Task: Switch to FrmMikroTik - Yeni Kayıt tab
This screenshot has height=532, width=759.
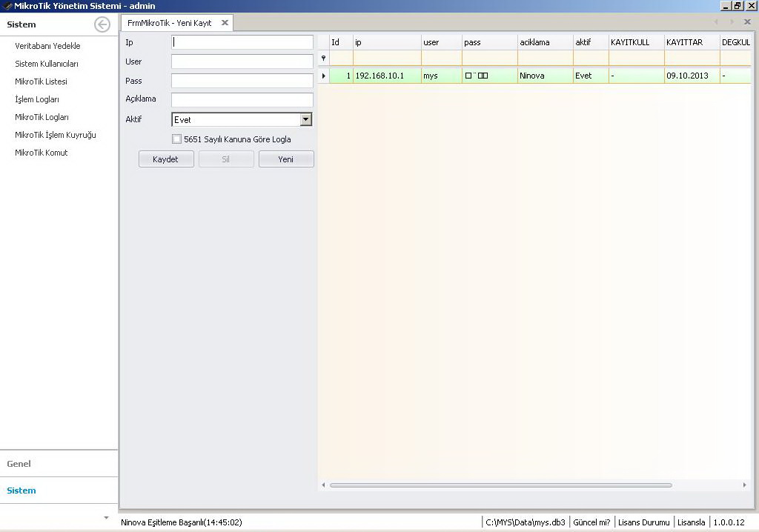Action: [x=170, y=23]
